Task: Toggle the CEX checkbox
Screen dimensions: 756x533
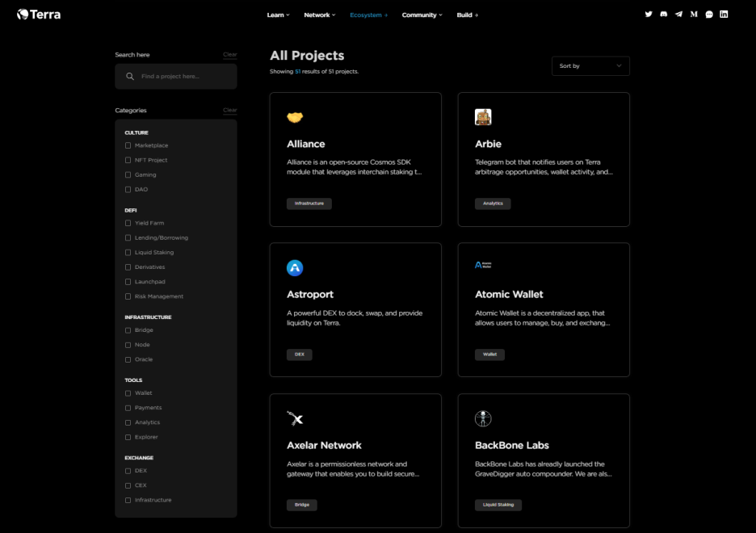Action: tap(128, 486)
